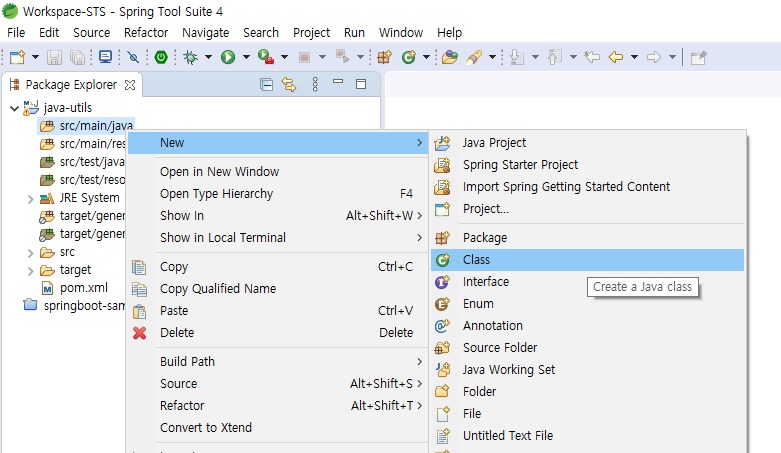Click Copy Qualified Name
The image size is (781, 453).
[278, 289]
